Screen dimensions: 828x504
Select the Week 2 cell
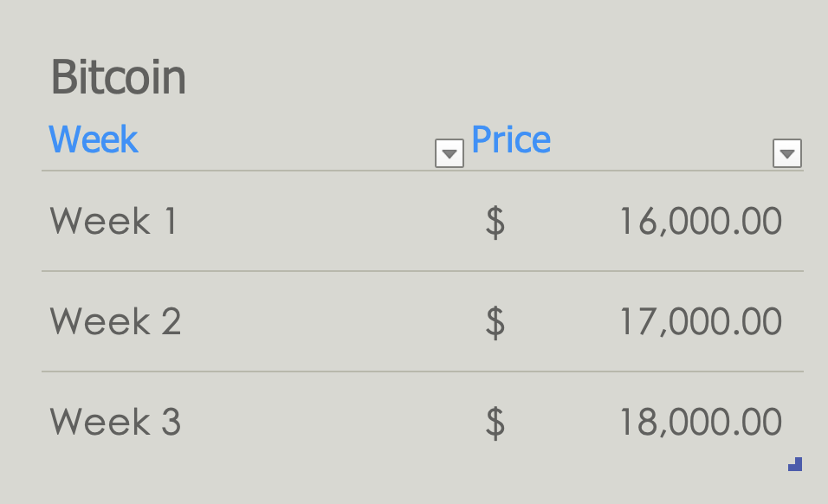tap(114, 321)
